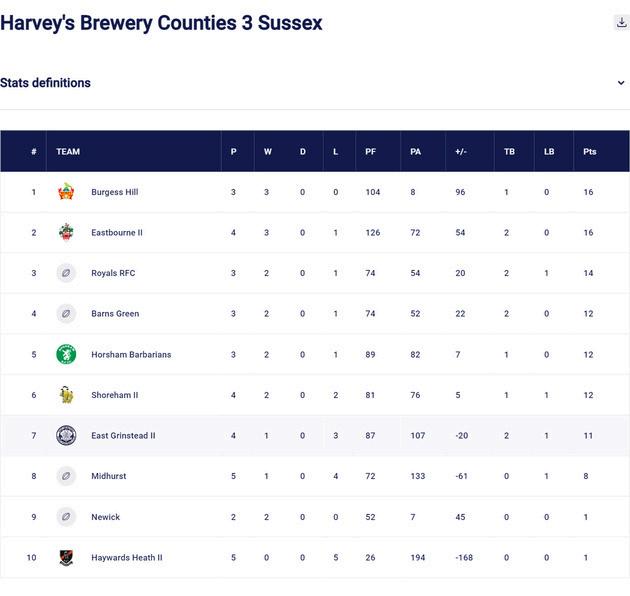Open the Stats definitions section heading
This screenshot has height=596, width=630.
[x=46, y=83]
